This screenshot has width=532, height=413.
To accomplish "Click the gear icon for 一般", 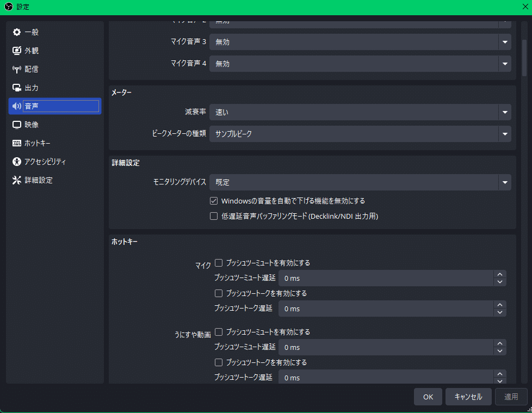I will point(17,32).
